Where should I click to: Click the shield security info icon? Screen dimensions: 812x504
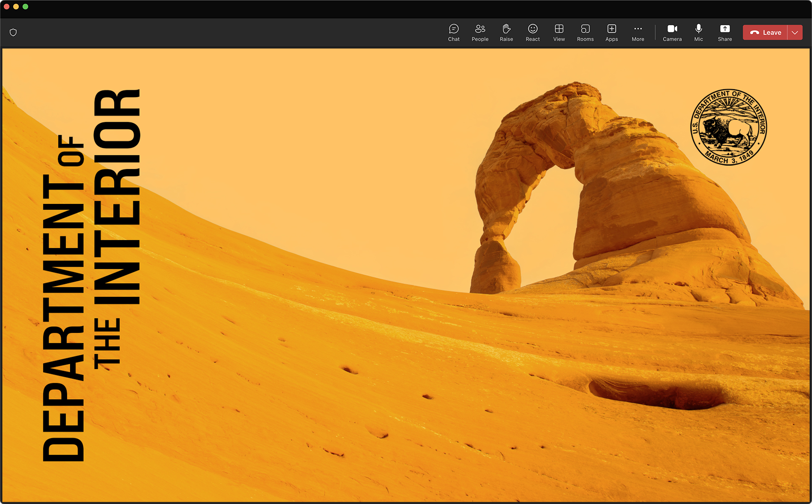[13, 32]
